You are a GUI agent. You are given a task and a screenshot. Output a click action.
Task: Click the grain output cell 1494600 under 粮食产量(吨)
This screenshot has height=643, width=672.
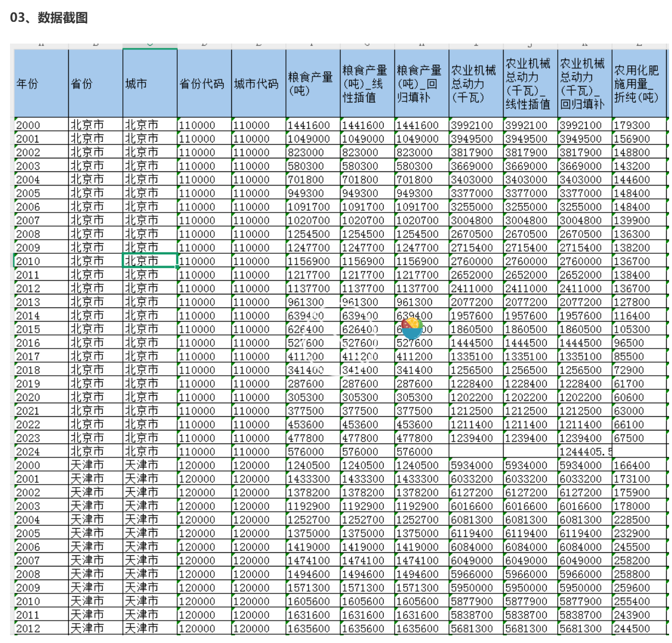click(313, 574)
